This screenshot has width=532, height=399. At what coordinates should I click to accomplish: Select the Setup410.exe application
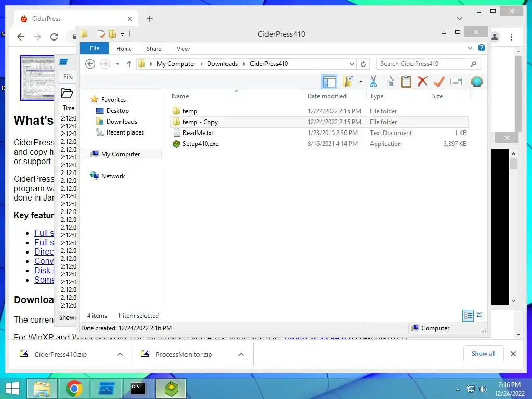pyautogui.click(x=319, y=143)
